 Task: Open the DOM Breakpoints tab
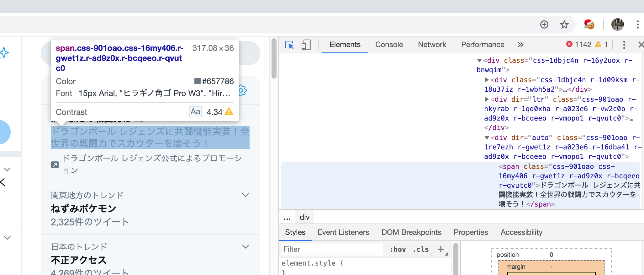pyautogui.click(x=411, y=232)
